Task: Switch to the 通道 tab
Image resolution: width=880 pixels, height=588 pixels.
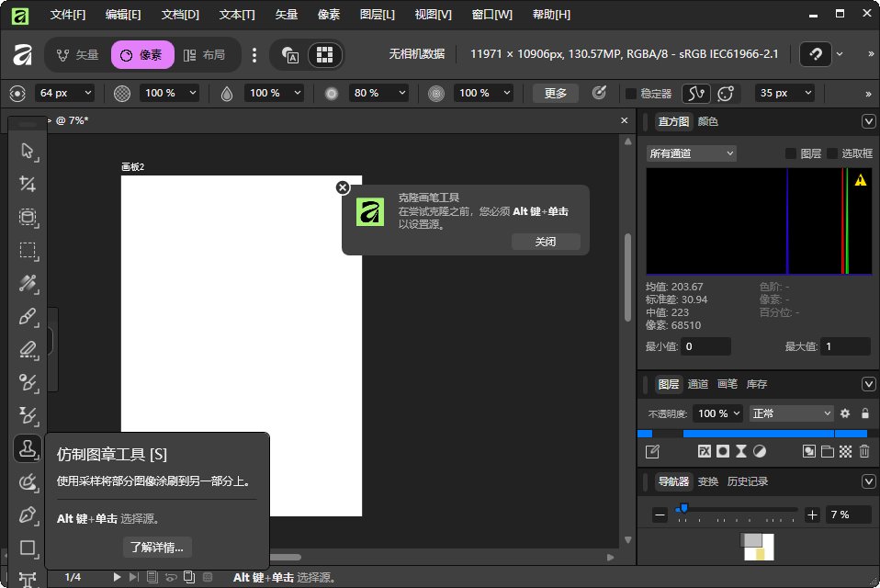Action: click(x=698, y=384)
